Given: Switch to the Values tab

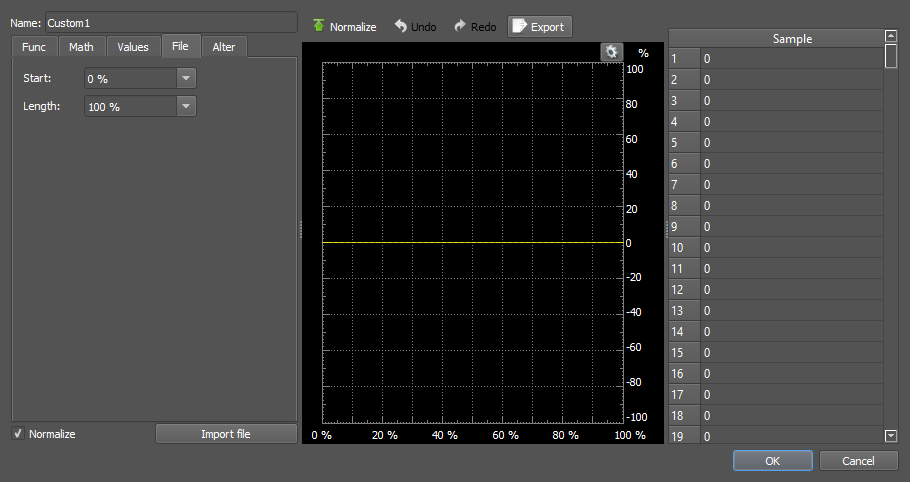Looking at the screenshot, I should point(133,47).
